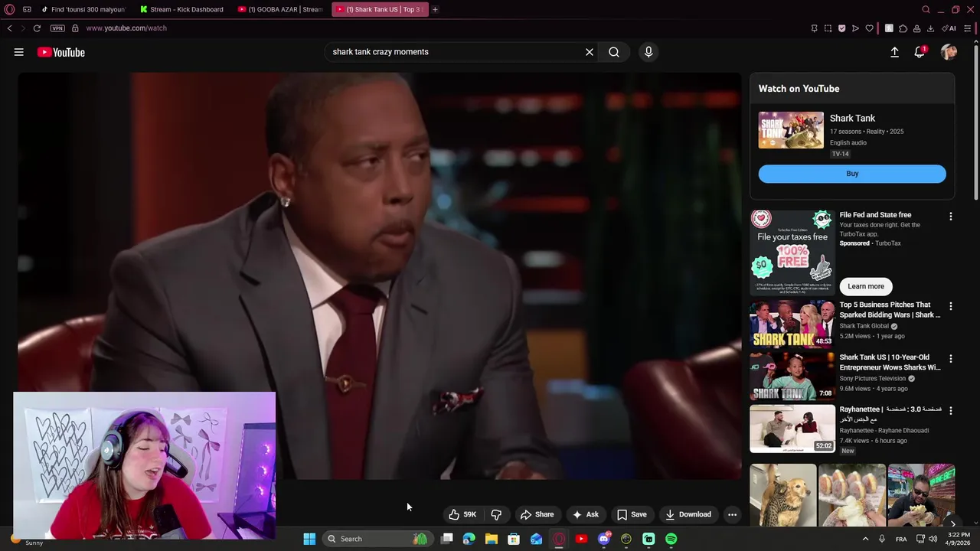Image resolution: width=980 pixels, height=551 pixels.
Task: Switch to the 'Find tounsi 300 malyoun' tab
Action: 83,9
